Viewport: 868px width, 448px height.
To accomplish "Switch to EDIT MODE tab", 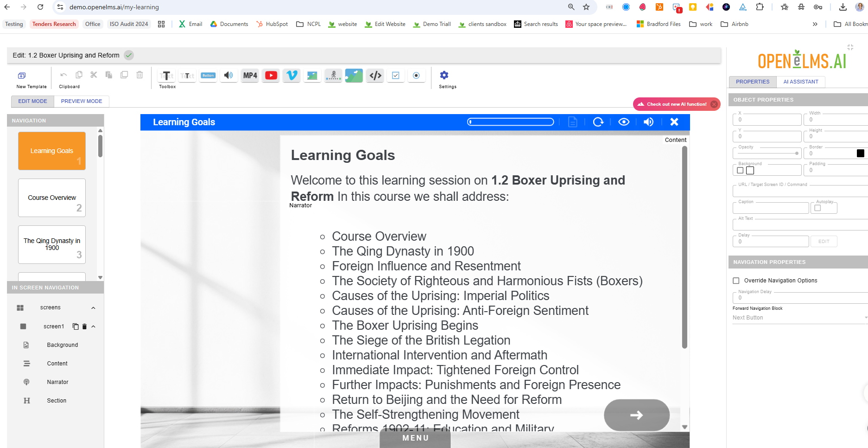I will 32,101.
